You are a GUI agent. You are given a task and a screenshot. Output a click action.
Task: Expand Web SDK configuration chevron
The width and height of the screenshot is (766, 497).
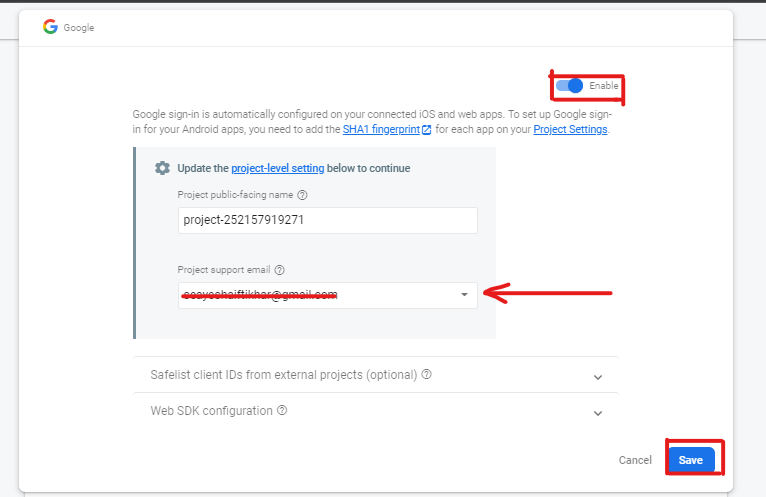point(597,413)
